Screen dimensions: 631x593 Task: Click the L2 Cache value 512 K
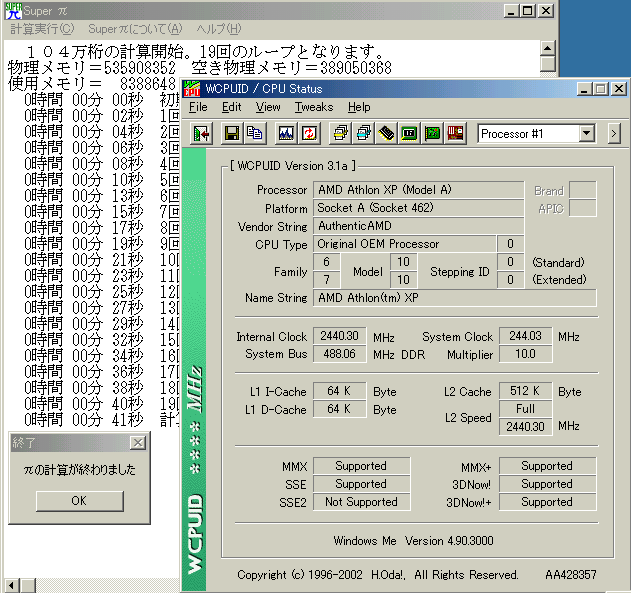tap(526, 391)
